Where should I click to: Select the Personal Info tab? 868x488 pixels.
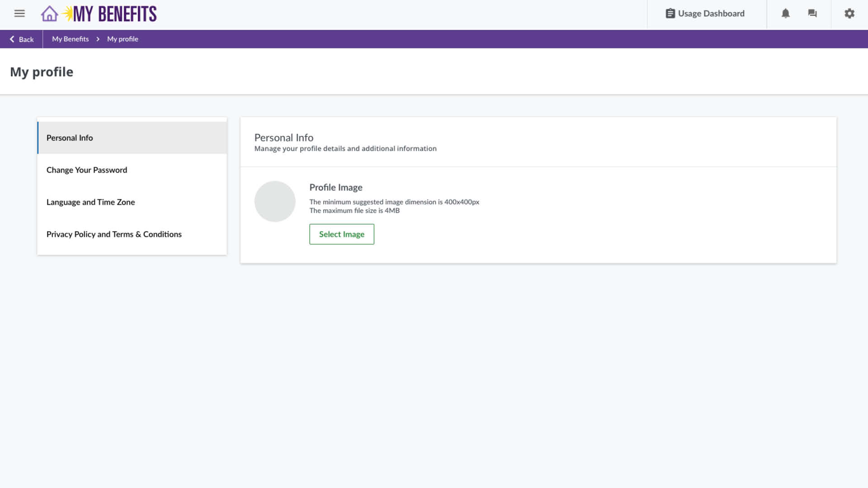pos(70,138)
